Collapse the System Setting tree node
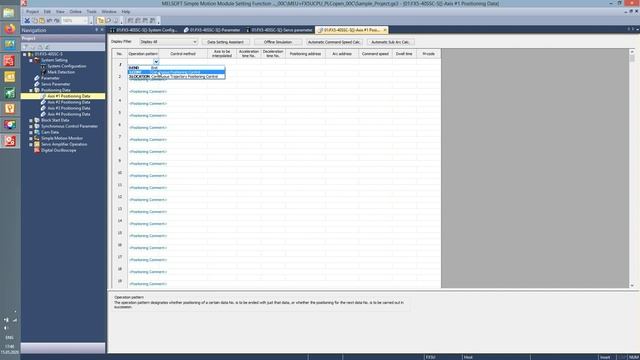 [x=31, y=60]
